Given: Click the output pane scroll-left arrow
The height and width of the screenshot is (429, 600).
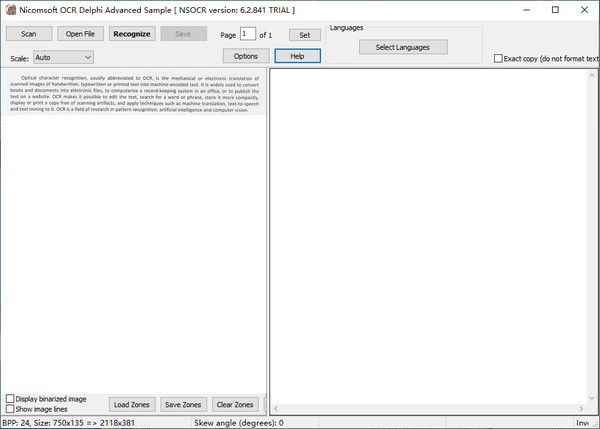Looking at the screenshot, I should tap(276, 409).
